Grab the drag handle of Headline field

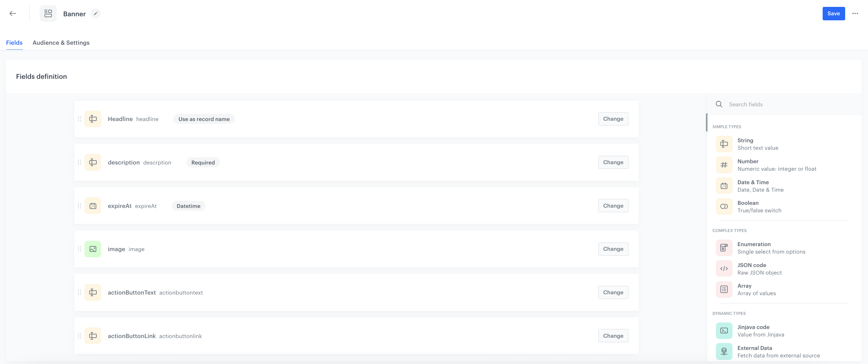click(79, 119)
